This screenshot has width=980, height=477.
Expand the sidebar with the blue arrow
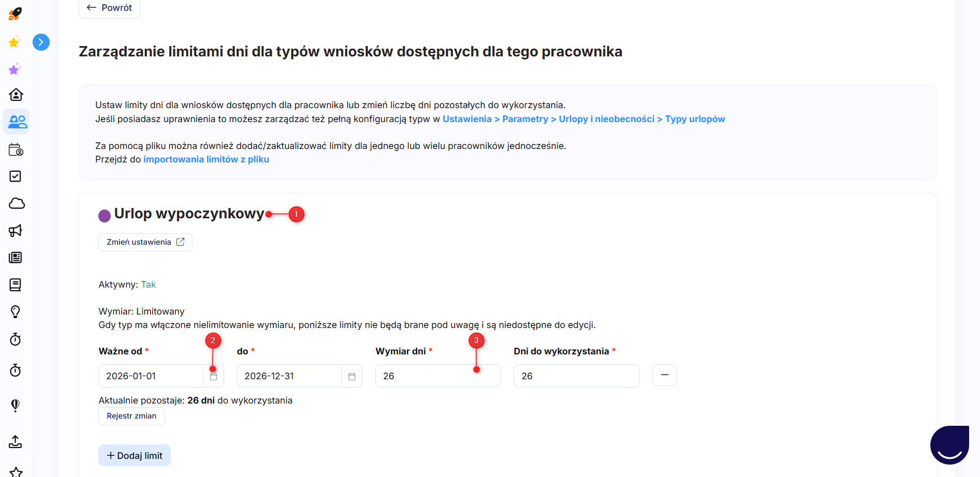pyautogui.click(x=41, y=42)
